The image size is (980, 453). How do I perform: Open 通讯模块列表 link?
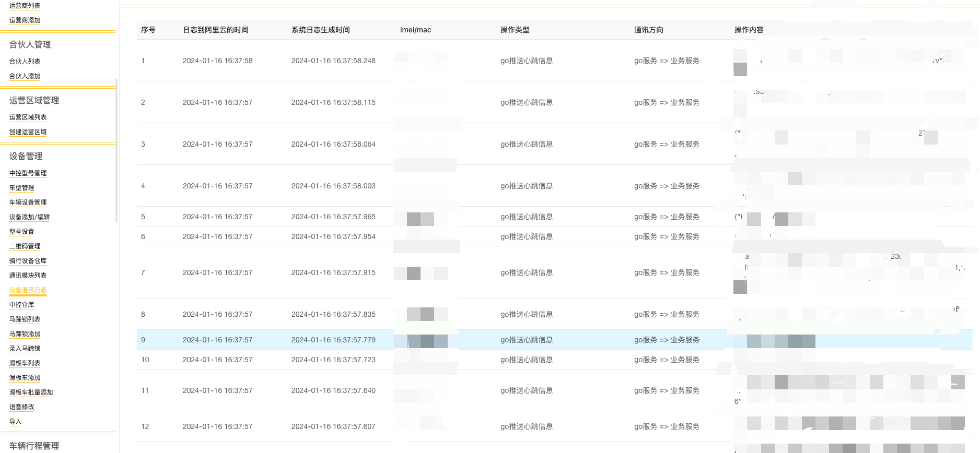tap(28, 276)
